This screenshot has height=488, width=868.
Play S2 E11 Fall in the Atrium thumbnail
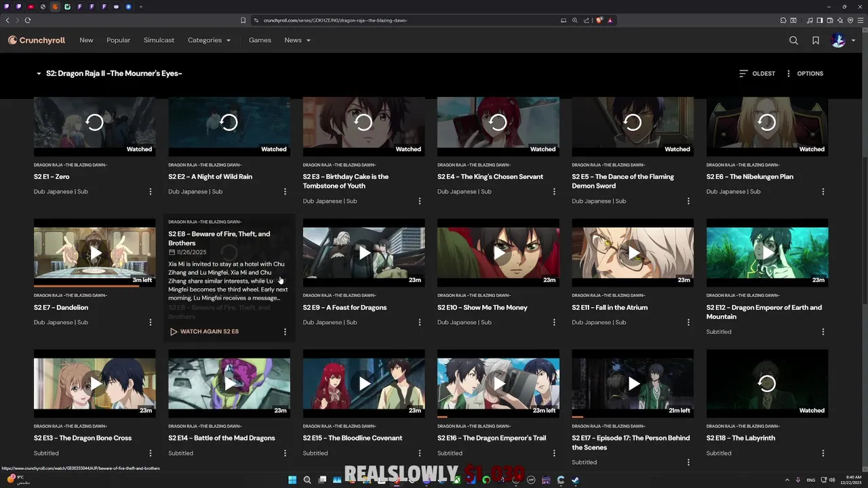click(x=633, y=253)
